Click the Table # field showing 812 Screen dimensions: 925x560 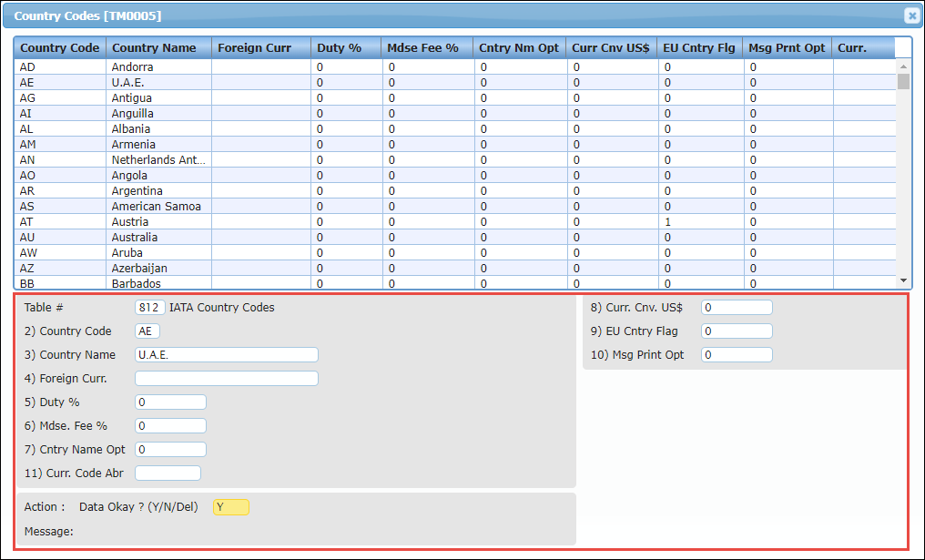[x=150, y=308]
